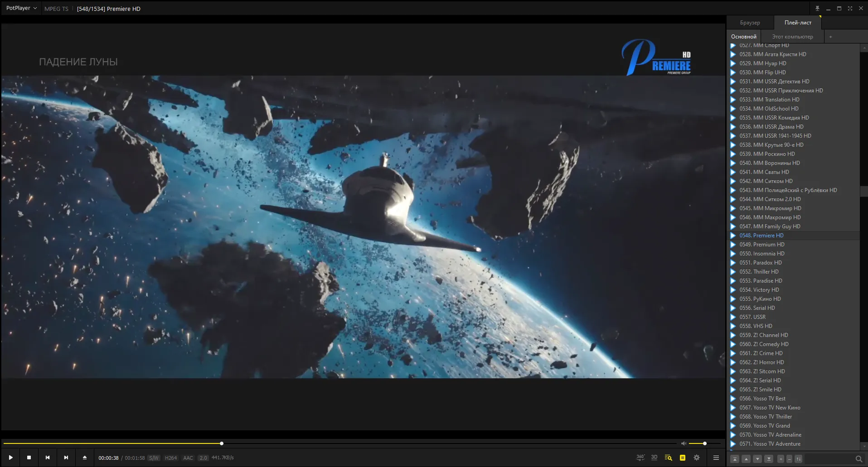Screen dimensions: 868x467
Task: Switch to the Браузер tab
Action: pos(750,22)
